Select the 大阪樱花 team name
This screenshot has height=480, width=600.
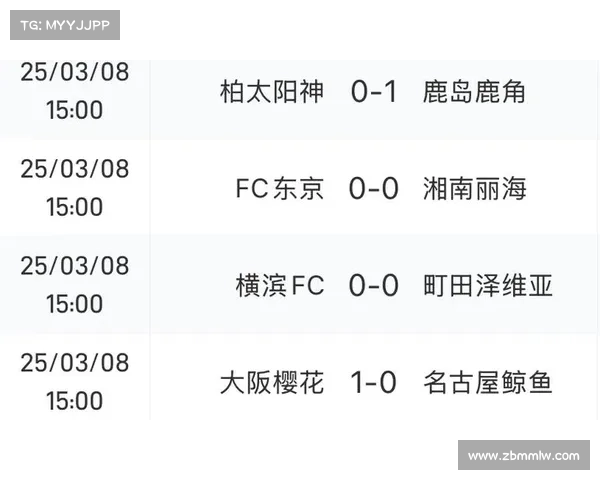click(272, 382)
